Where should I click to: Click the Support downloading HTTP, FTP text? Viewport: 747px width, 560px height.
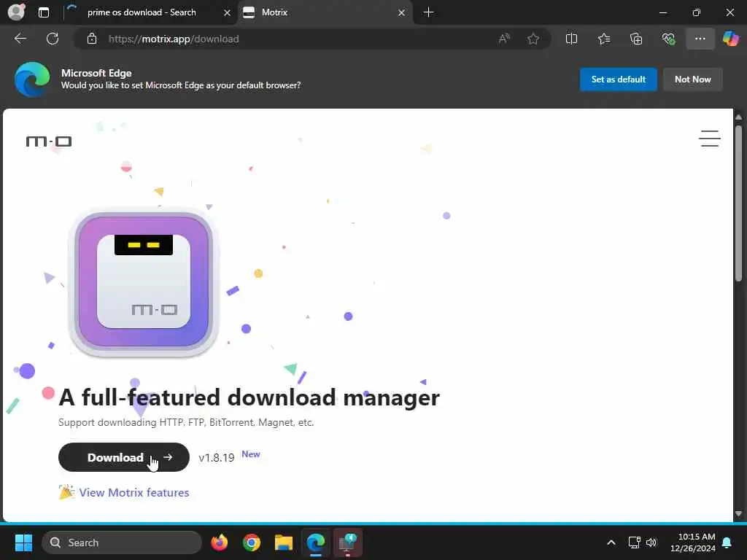(x=186, y=422)
